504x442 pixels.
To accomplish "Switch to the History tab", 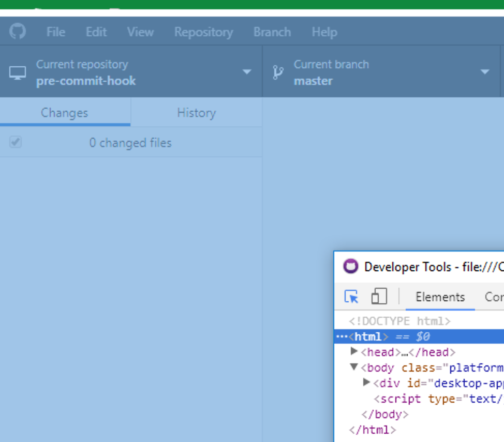I will pyautogui.click(x=197, y=112).
